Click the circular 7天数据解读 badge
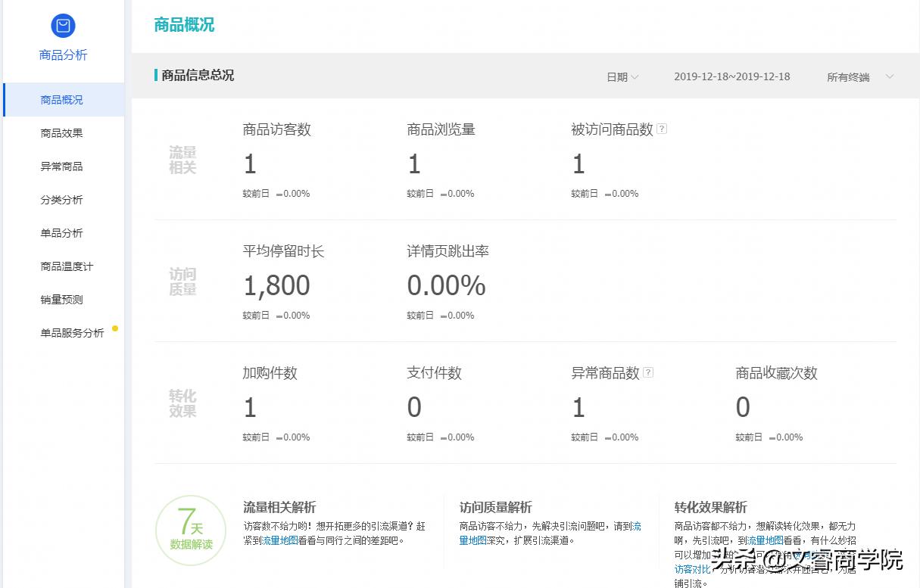This screenshot has height=588, width=920. pyautogui.click(x=190, y=530)
